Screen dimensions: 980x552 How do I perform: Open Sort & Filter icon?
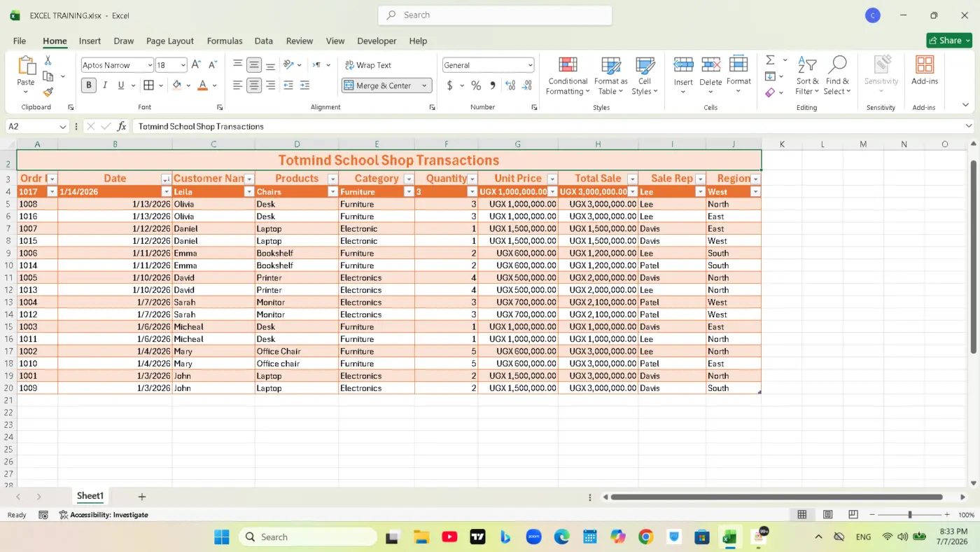pyautogui.click(x=807, y=65)
